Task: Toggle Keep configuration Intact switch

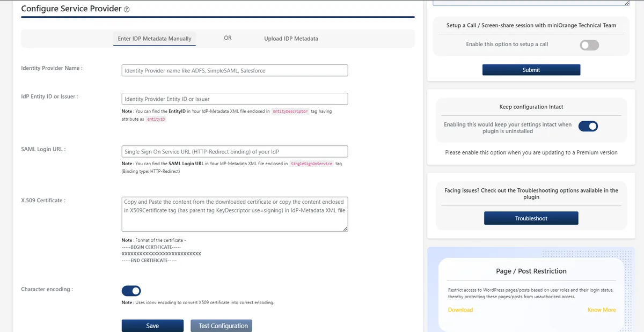Action: 588,127
